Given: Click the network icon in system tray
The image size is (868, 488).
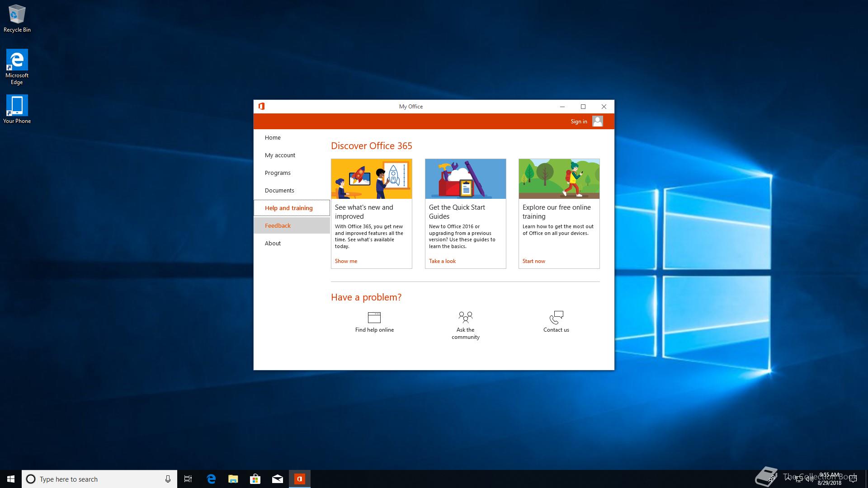Looking at the screenshot, I should (x=799, y=479).
